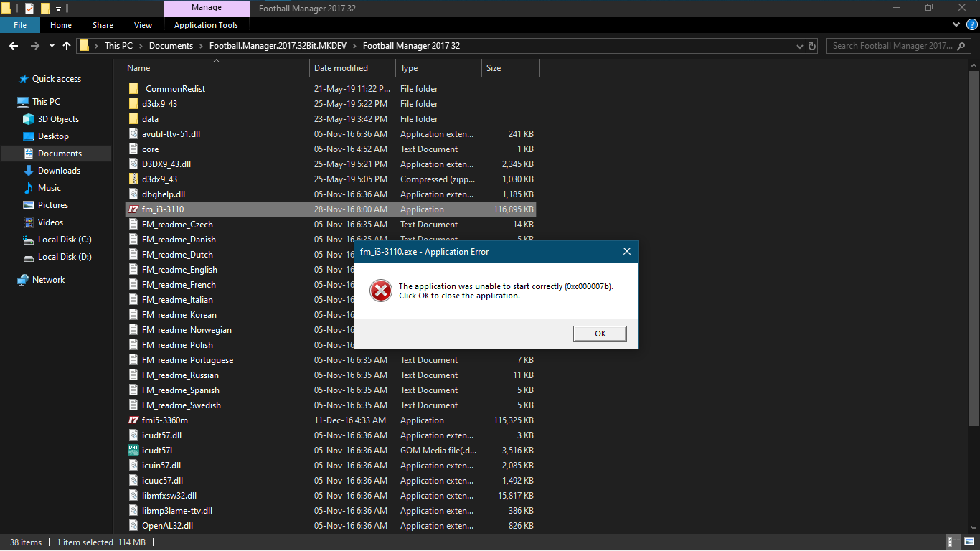980x551 pixels.
Task: Switch to the Share ribbon tab
Action: point(103,25)
